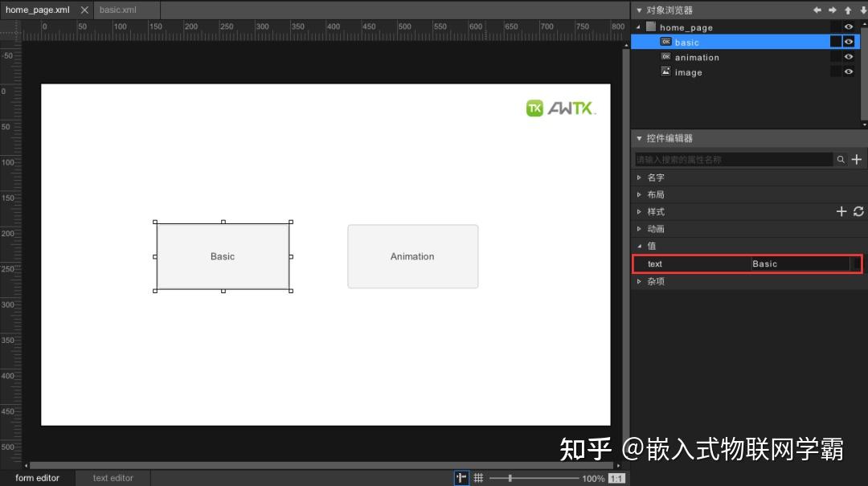Hide the animation widget using its eye toggle
This screenshot has width=868, height=486.
(x=849, y=56)
